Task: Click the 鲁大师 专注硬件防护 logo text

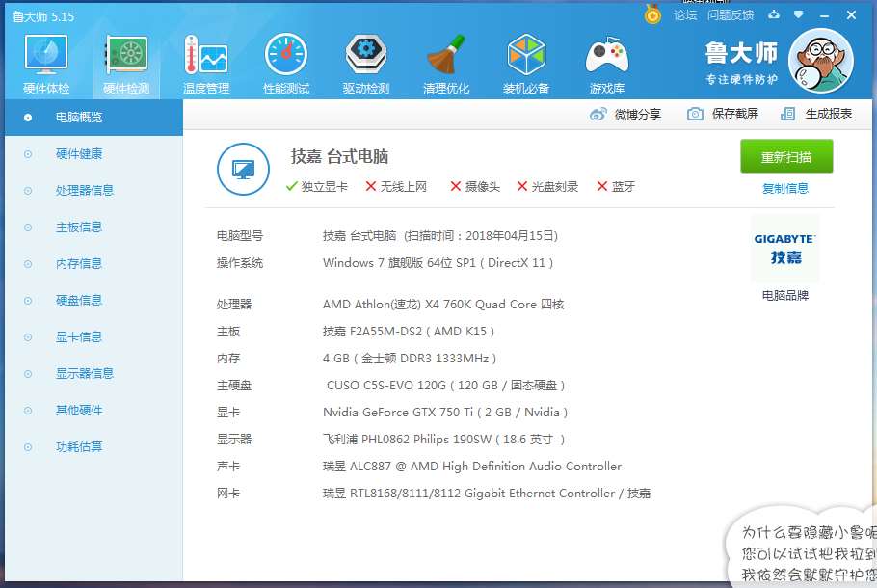Action: click(x=741, y=63)
